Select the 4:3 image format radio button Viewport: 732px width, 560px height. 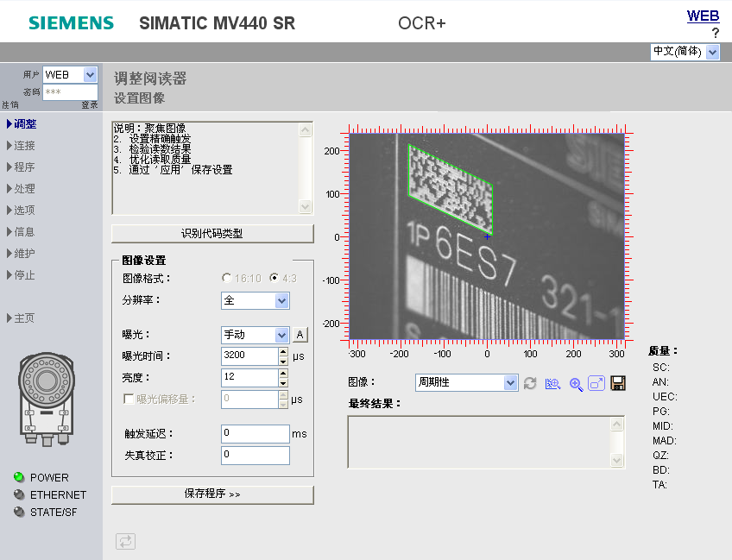[274, 279]
